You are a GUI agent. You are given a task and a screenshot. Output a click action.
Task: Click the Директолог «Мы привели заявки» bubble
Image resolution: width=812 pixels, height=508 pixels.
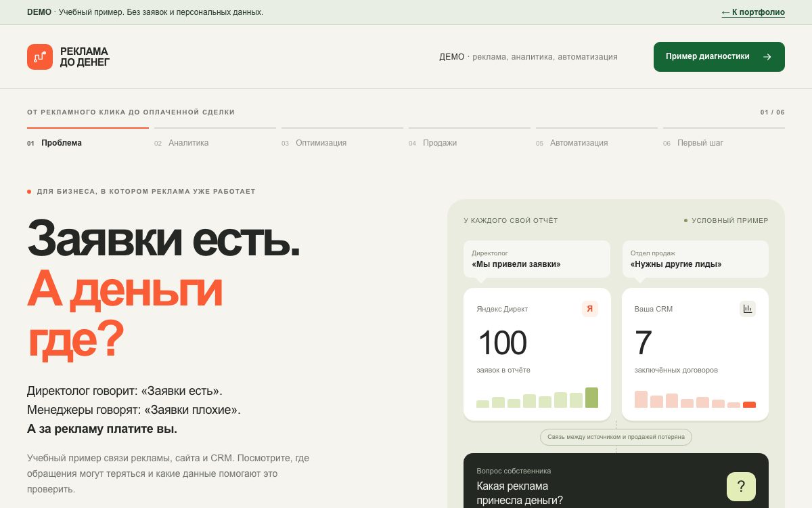537,259
